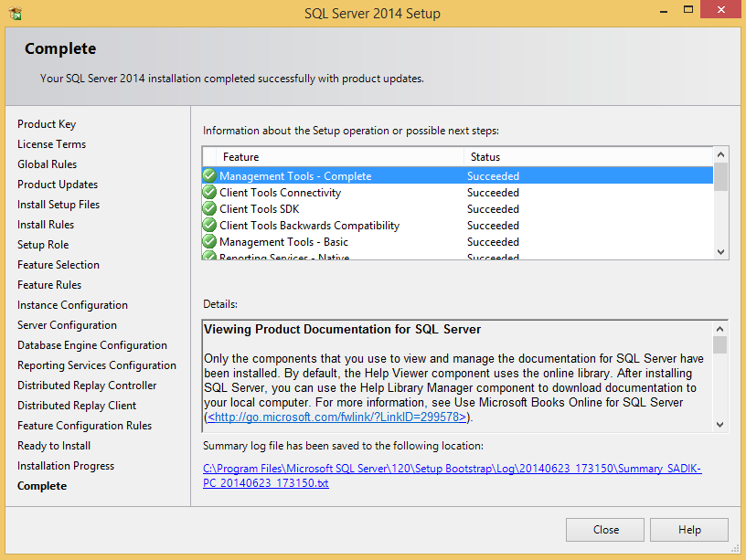
Task: Click Details pane scroll down arrow
Action: 719,425
